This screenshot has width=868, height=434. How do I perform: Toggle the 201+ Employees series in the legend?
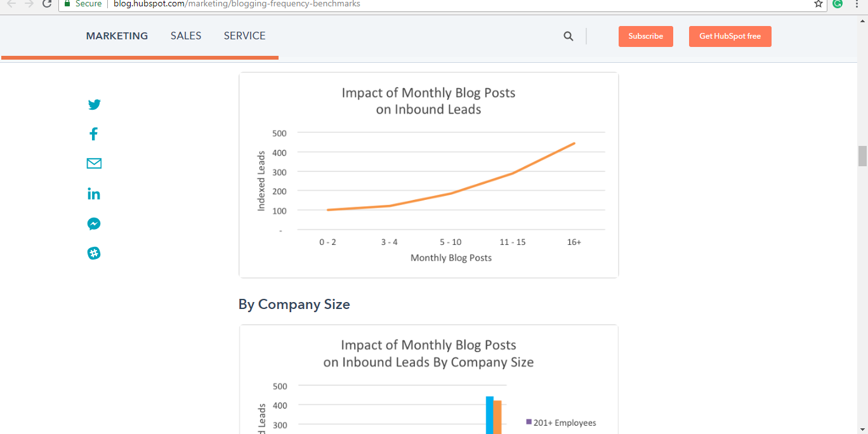click(562, 422)
